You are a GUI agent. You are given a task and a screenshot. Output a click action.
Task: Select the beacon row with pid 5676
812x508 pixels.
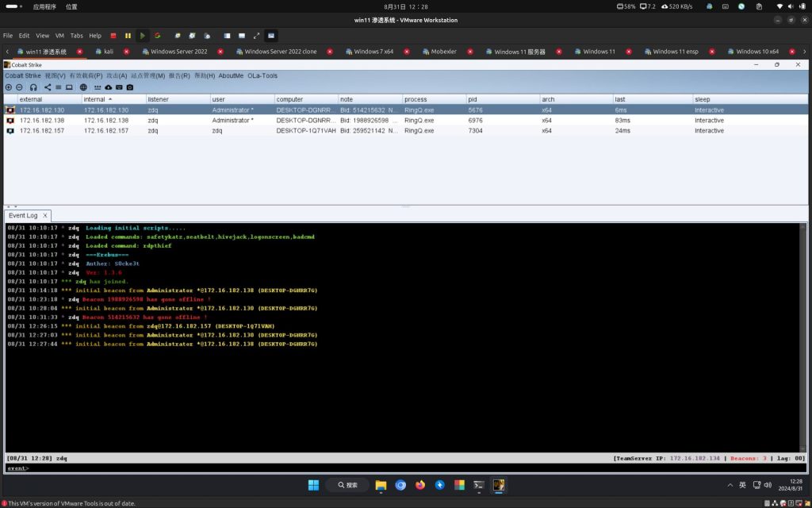(x=405, y=110)
